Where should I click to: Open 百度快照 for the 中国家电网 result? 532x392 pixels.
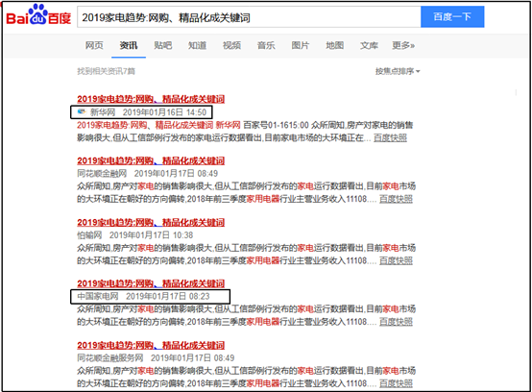[396, 322]
